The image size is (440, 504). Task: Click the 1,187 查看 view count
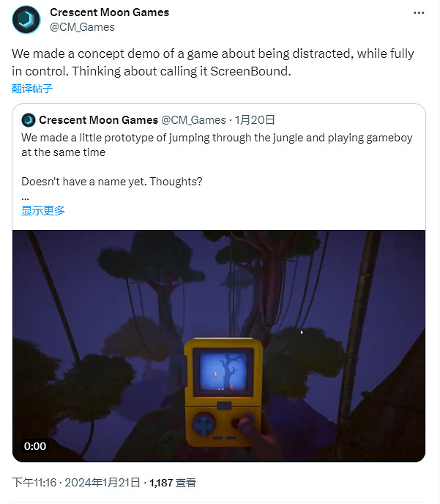click(173, 483)
